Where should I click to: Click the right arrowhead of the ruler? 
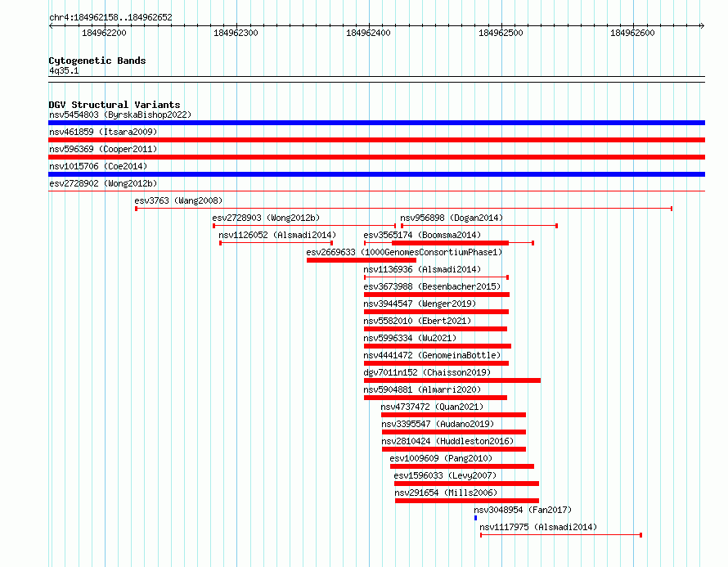coord(702,26)
